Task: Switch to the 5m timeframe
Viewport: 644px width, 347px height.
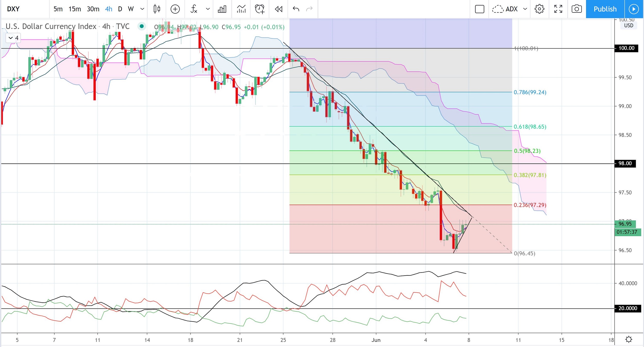Action: point(58,9)
